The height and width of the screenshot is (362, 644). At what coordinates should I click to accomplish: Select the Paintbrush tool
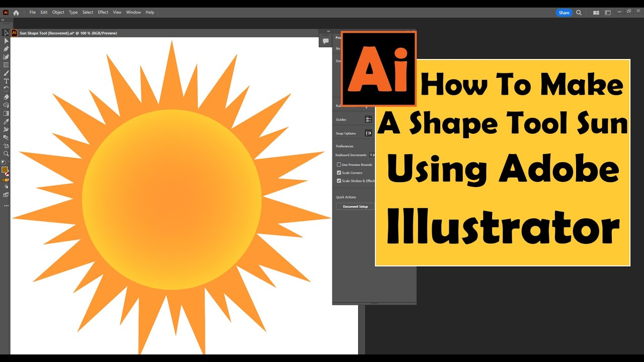click(x=6, y=73)
